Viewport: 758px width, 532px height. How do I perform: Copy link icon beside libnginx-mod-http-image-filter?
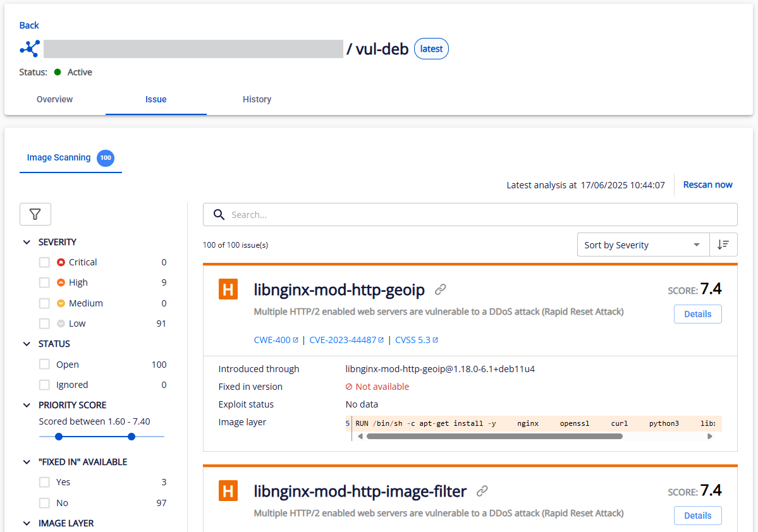point(482,491)
